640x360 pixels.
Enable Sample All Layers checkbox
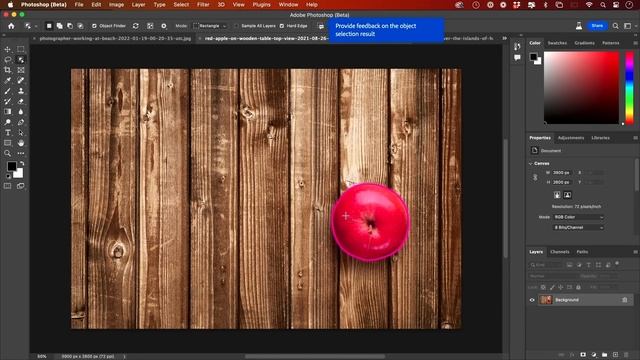pos(236,26)
